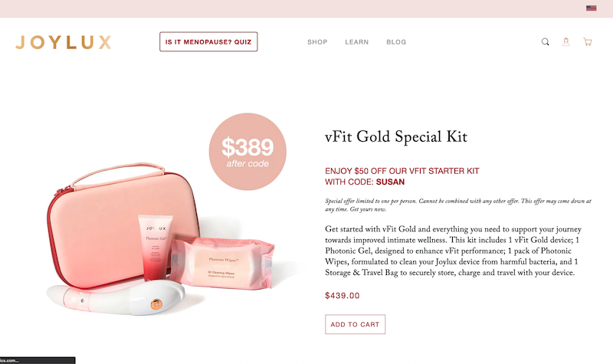The image size is (613, 364).
Task: Click the $439.00 price label
Action: point(342,296)
